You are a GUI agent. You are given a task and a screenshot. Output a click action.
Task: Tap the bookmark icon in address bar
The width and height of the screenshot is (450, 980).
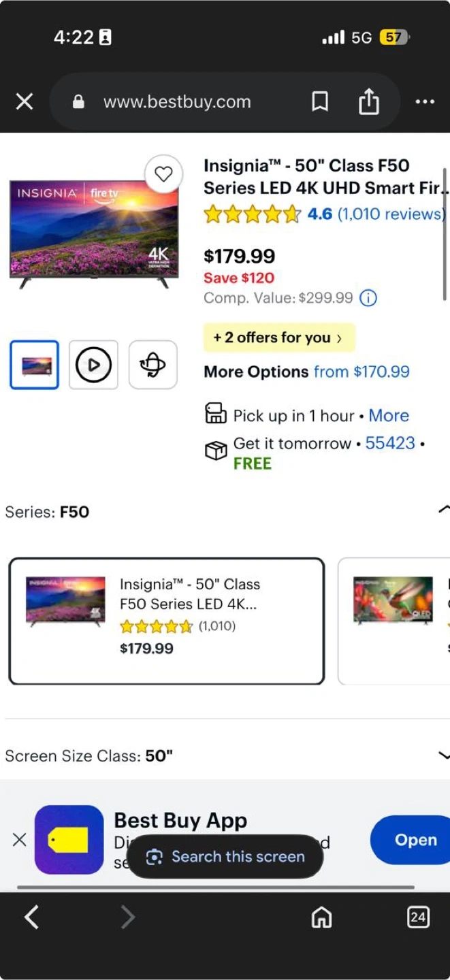pos(319,102)
